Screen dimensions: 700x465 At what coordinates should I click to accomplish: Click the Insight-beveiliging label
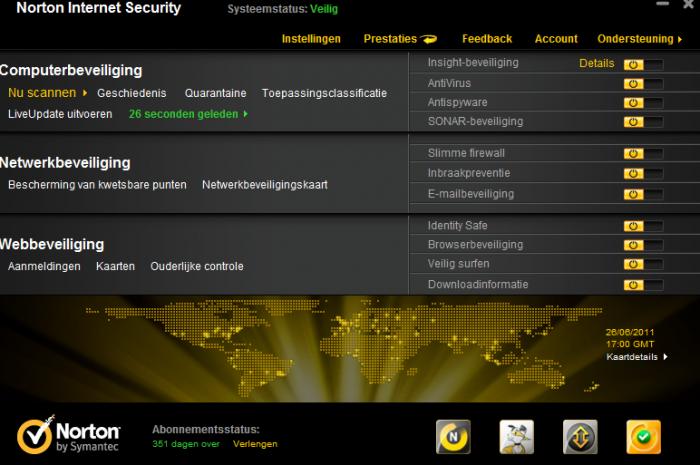473,63
